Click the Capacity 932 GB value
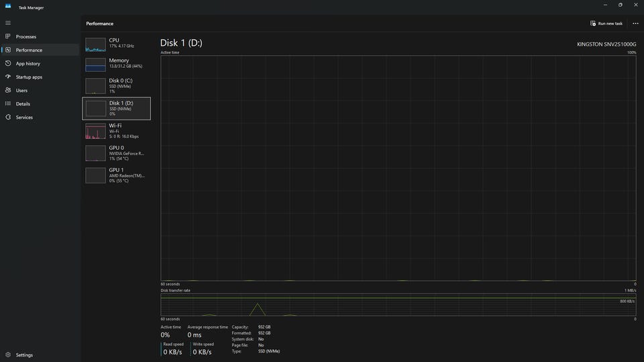 point(264,327)
